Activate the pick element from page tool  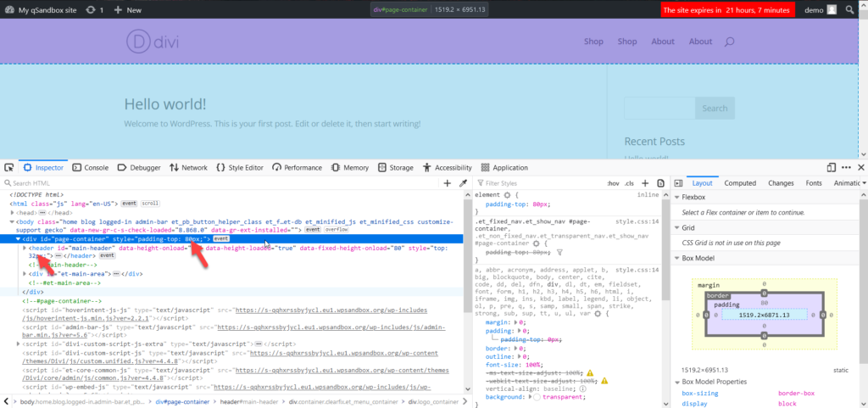8,168
